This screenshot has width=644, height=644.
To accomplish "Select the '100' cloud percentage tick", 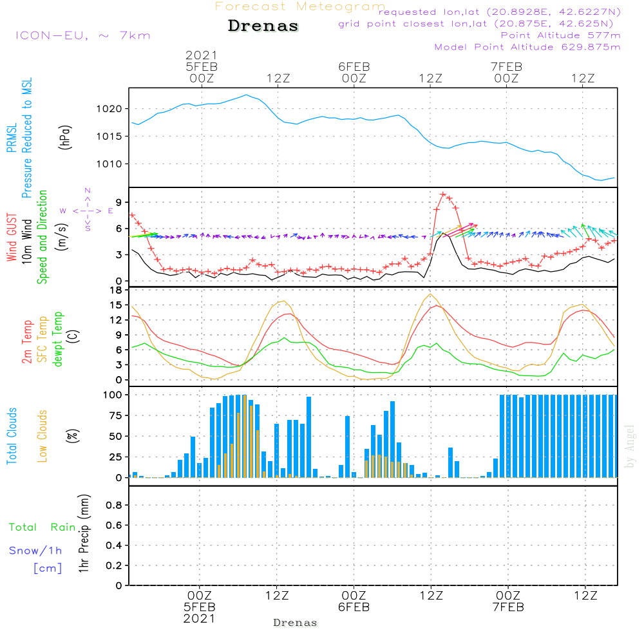I will [x=113, y=395].
